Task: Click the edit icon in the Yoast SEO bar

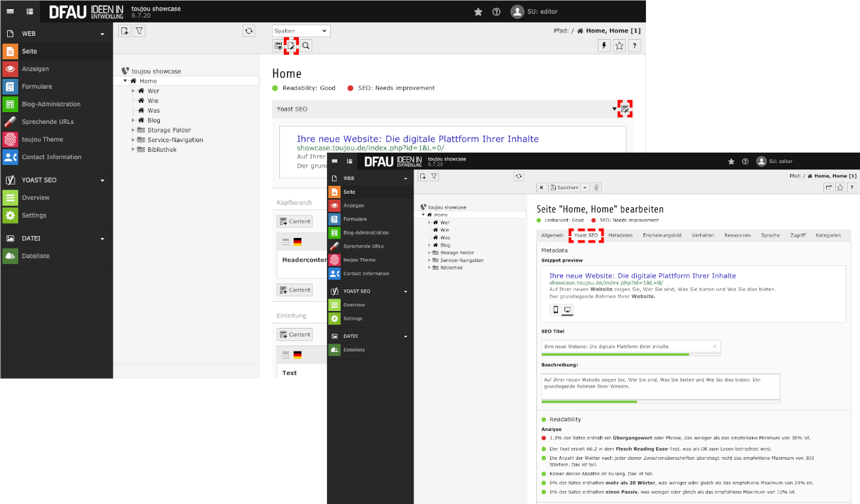Action: pos(625,109)
